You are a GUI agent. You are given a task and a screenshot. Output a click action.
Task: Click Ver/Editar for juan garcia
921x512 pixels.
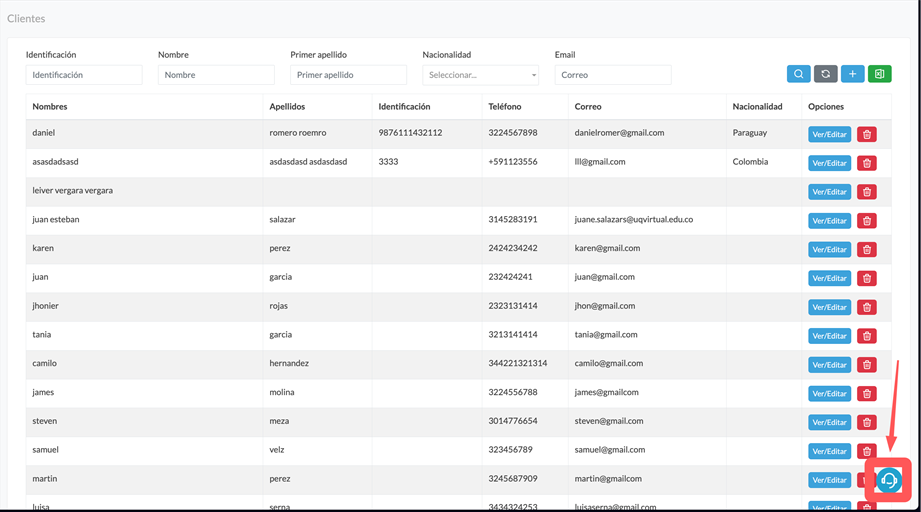[829, 278]
